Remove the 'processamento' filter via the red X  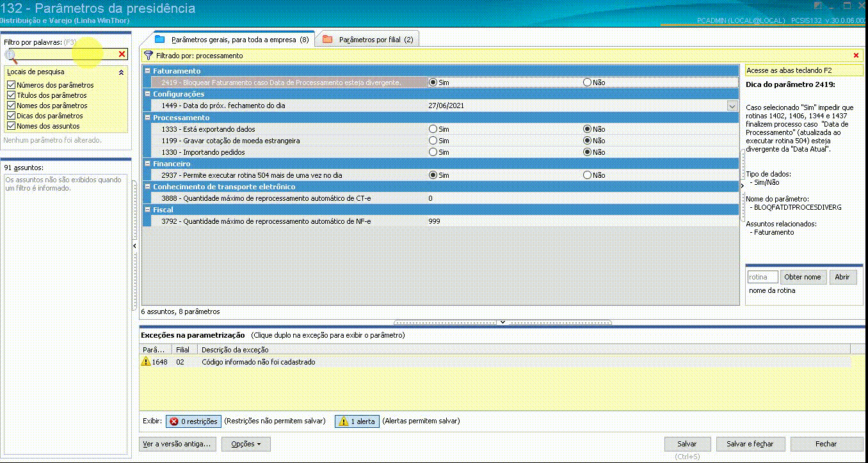[856, 56]
